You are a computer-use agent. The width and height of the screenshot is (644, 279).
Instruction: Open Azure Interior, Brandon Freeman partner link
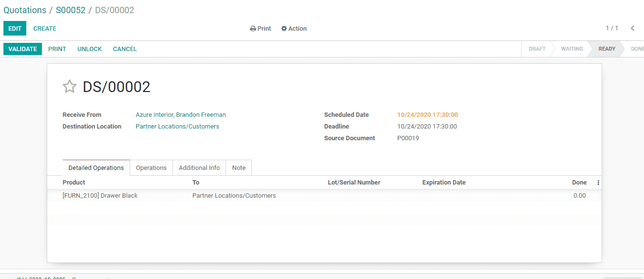click(x=181, y=115)
